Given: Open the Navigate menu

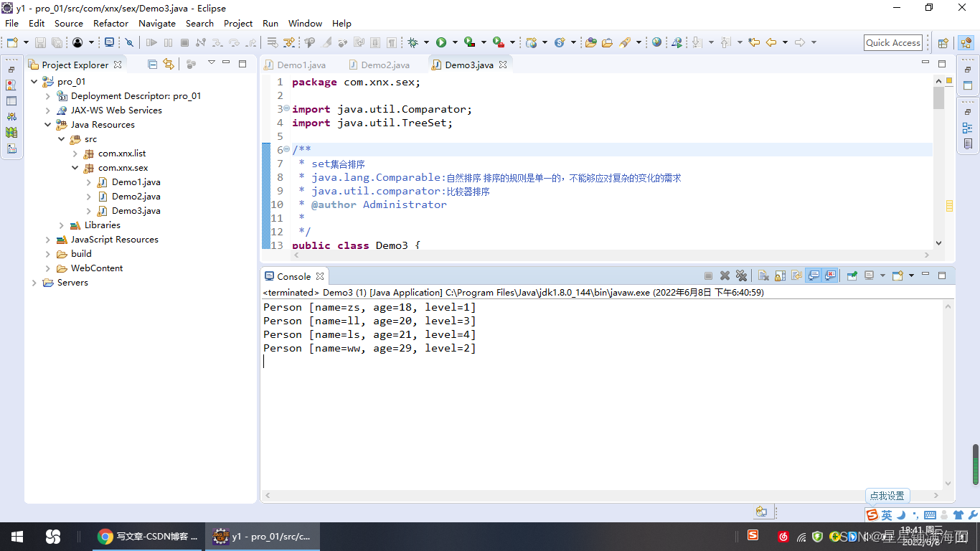Looking at the screenshot, I should [x=157, y=23].
